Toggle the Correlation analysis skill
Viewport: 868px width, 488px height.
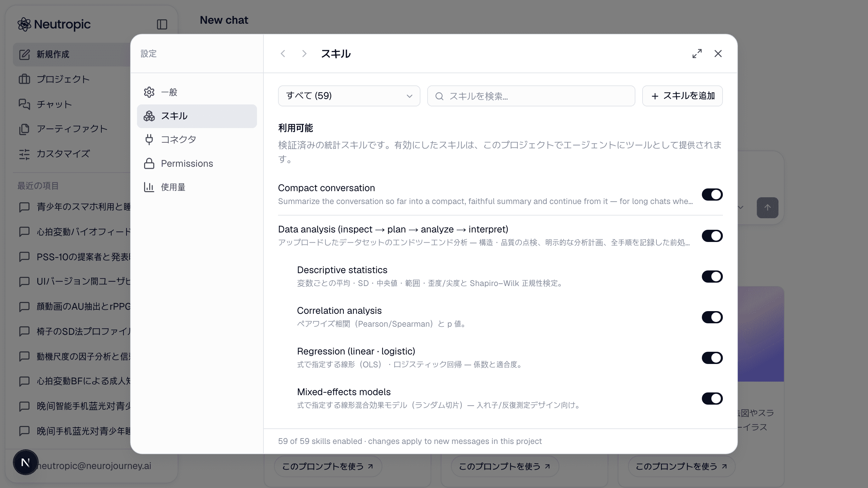point(712,317)
